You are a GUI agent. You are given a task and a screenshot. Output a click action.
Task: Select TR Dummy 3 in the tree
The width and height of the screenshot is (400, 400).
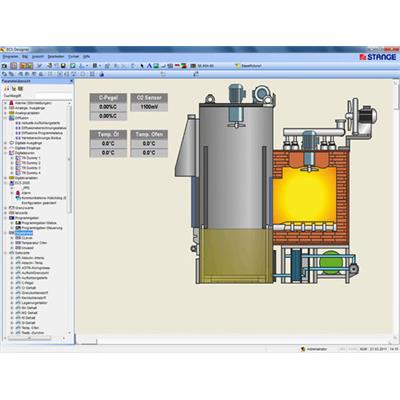(x=31, y=168)
